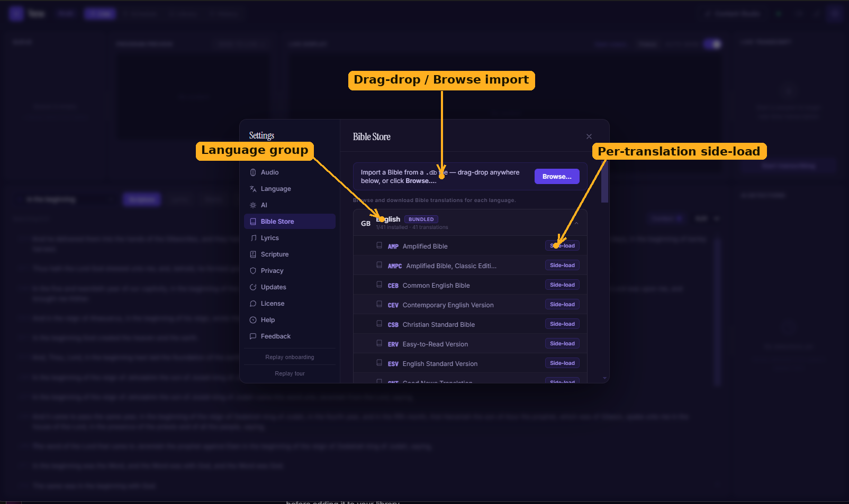
Task: Click Replay tour link
Action: coord(290,373)
